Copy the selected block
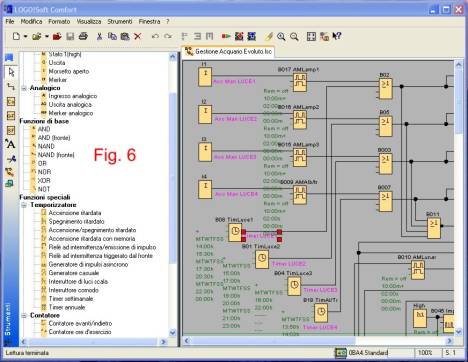This screenshot has height=362, width=468. [112, 36]
